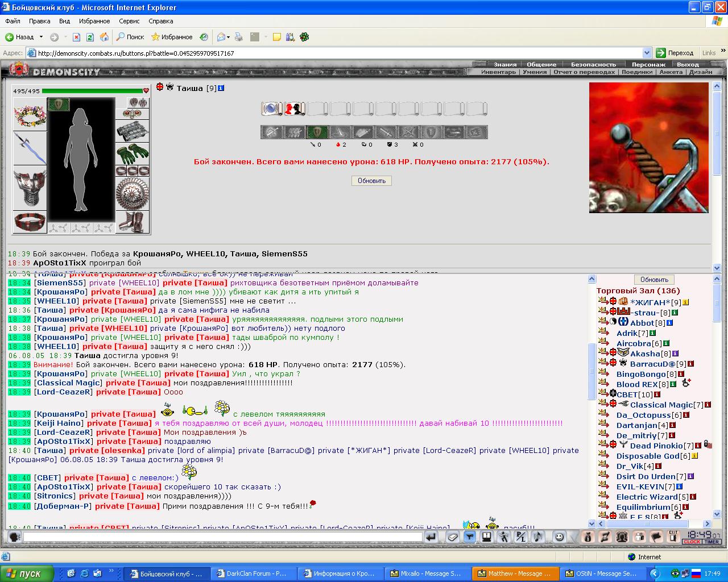Open the green gloves equipment slot

[133, 153]
